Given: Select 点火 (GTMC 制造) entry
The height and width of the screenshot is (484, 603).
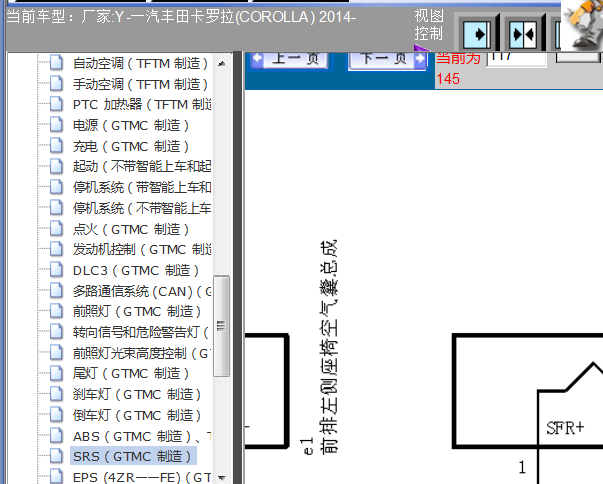Looking at the screenshot, I should [131, 230].
